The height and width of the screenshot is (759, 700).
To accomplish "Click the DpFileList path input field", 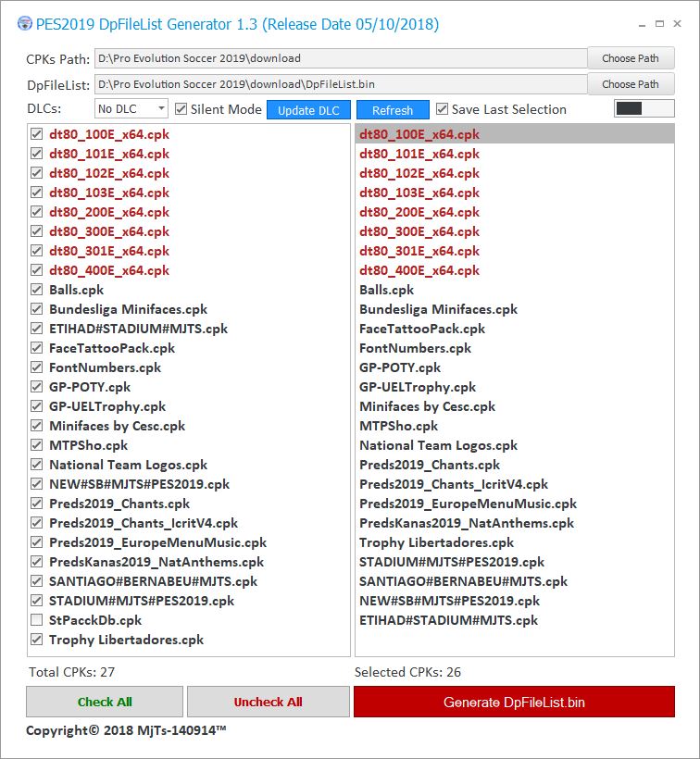I will (x=341, y=84).
